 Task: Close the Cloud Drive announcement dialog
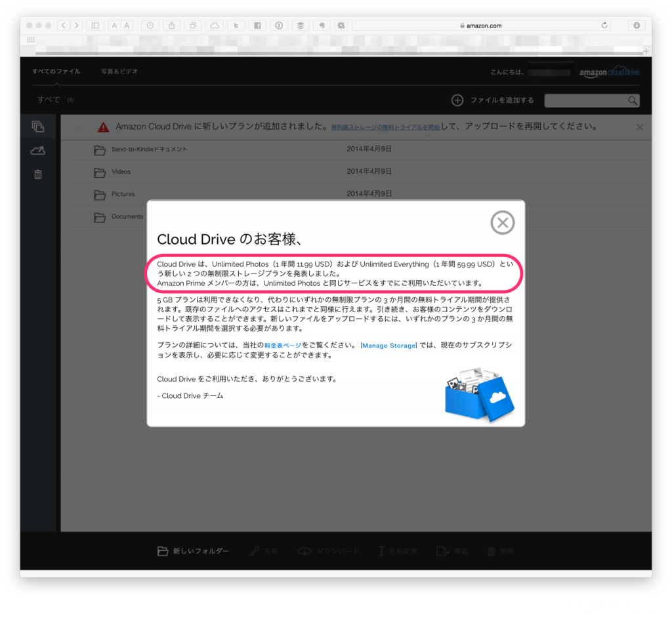[502, 223]
